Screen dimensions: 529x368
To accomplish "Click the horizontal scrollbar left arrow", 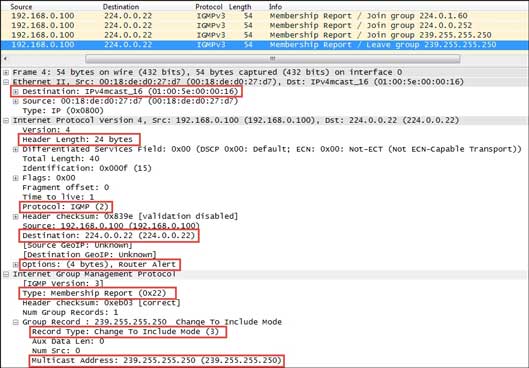I will [x=5, y=59].
